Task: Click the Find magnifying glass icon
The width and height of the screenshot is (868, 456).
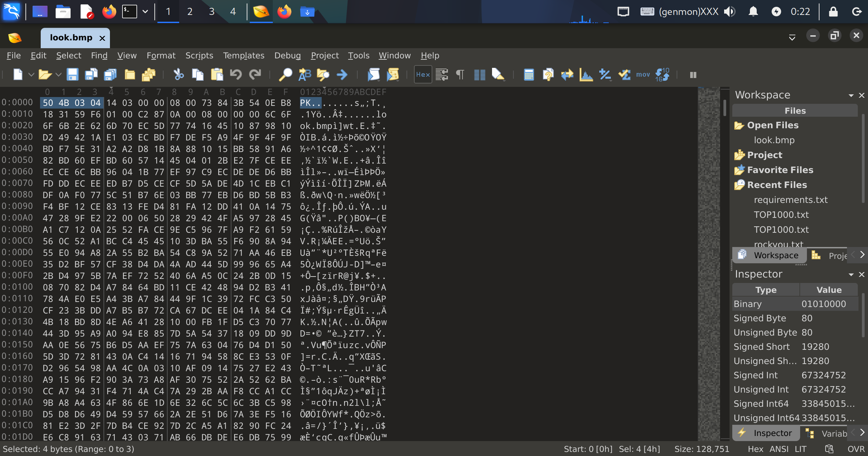Action: (285, 74)
